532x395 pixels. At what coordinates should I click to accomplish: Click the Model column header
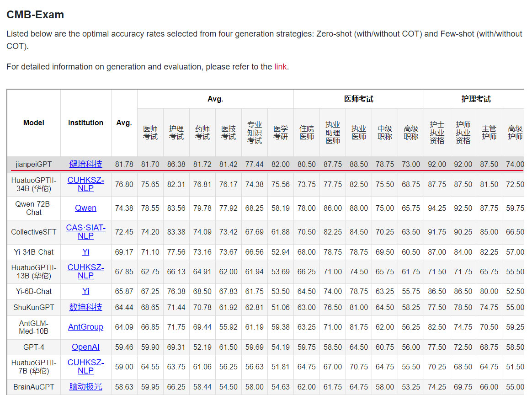34,123
